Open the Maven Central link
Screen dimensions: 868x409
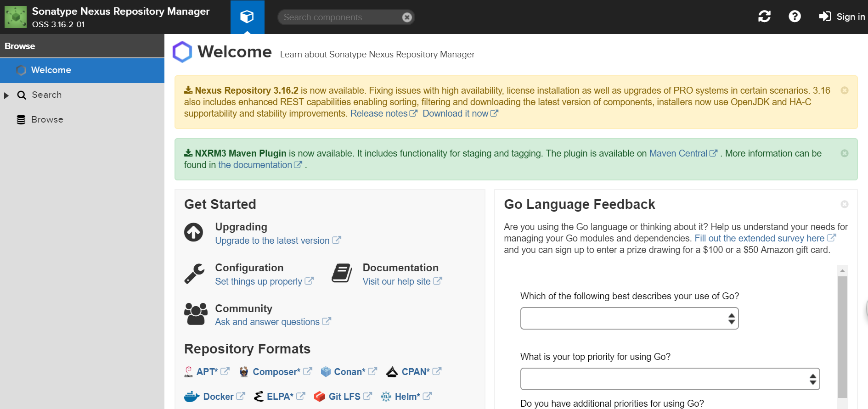[678, 153]
